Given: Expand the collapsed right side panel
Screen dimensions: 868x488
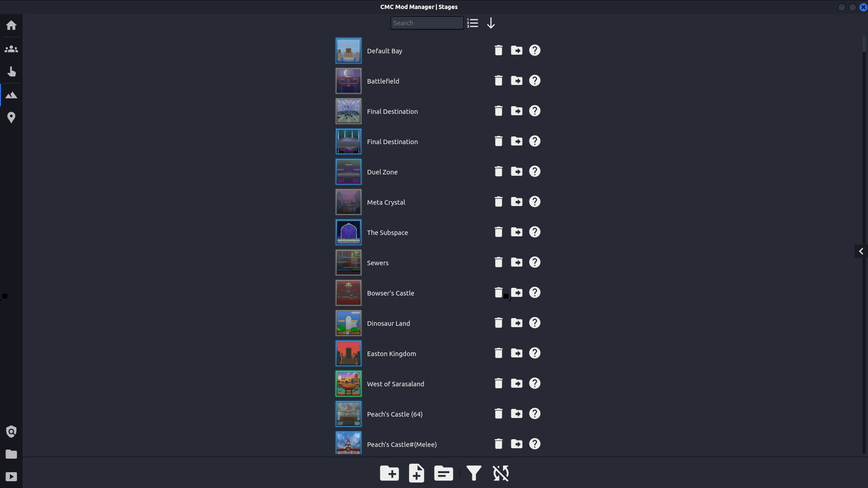Looking at the screenshot, I should (x=861, y=251).
